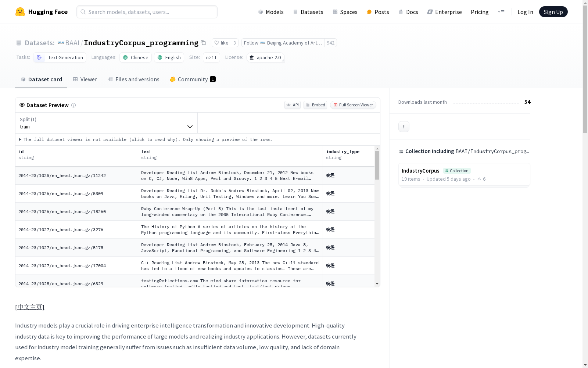Click the follower count 942
The width and height of the screenshot is (588, 368).
point(331,43)
